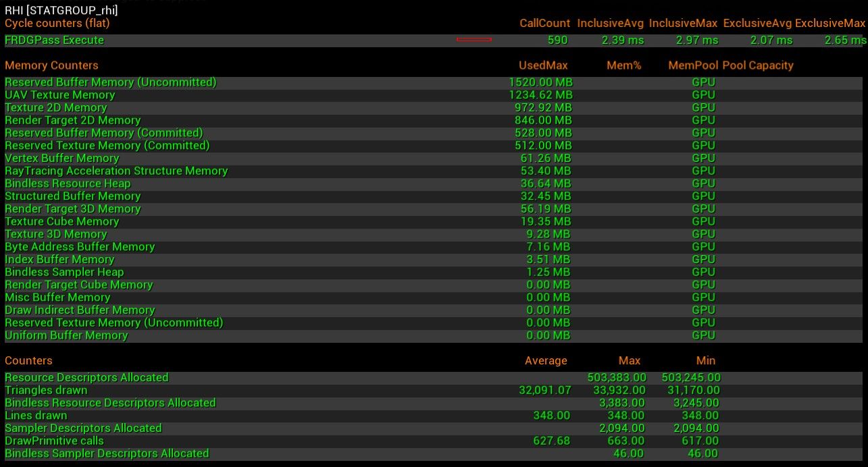This screenshot has height=467, width=868.
Task: Select the Resource Descriptors Allocated row
Action: pos(434,378)
